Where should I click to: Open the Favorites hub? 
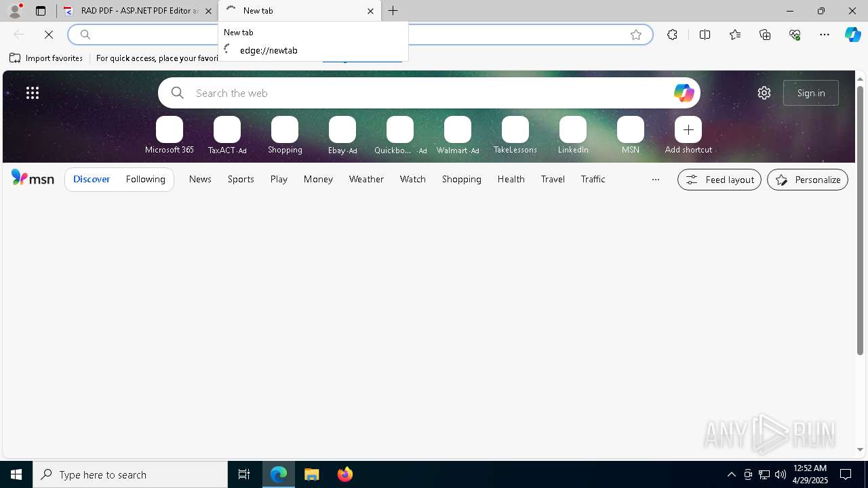(735, 35)
